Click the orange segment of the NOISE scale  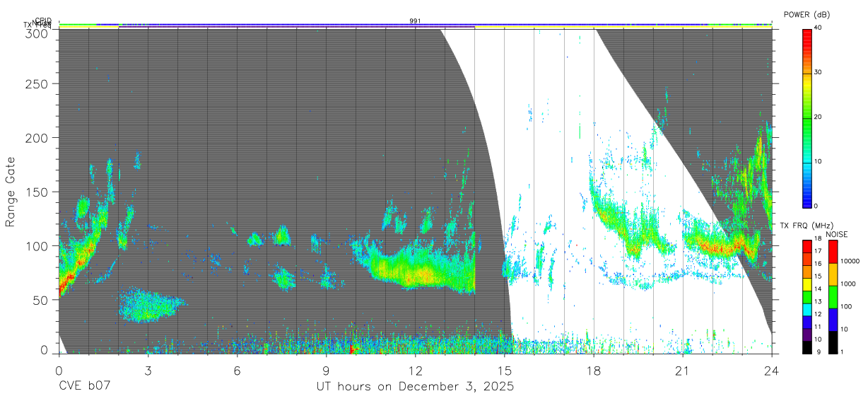click(x=833, y=274)
